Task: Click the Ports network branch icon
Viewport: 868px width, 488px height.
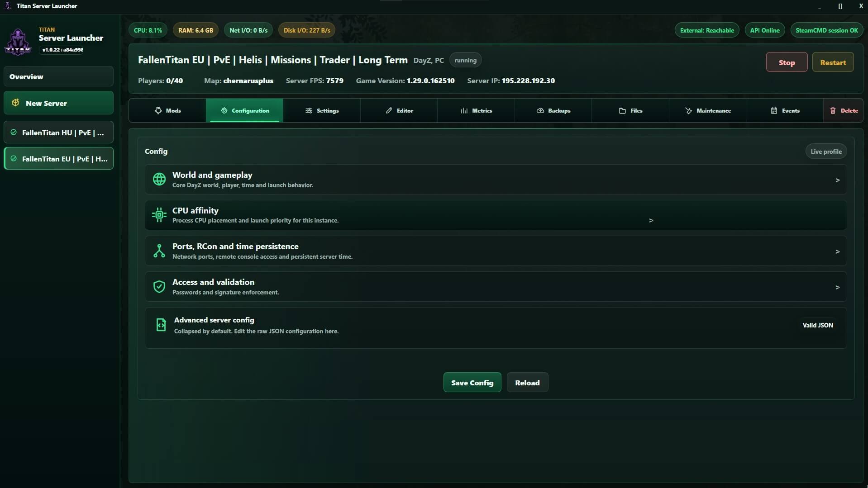Action: pyautogui.click(x=159, y=251)
